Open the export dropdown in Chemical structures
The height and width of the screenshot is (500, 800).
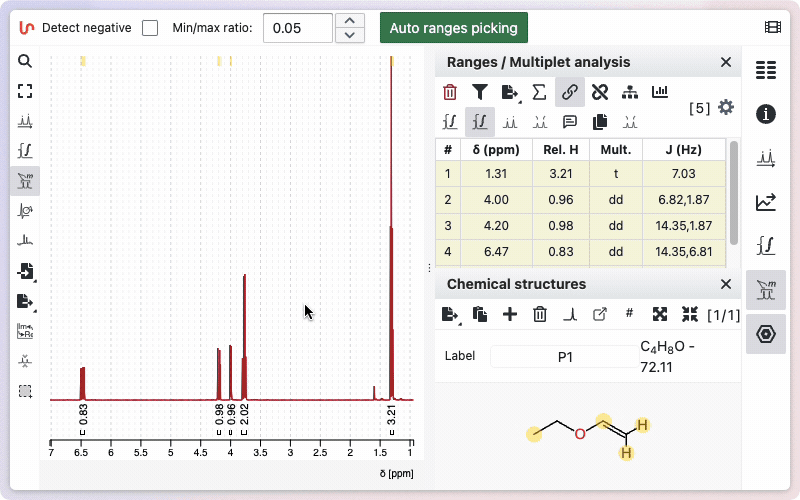(451, 314)
